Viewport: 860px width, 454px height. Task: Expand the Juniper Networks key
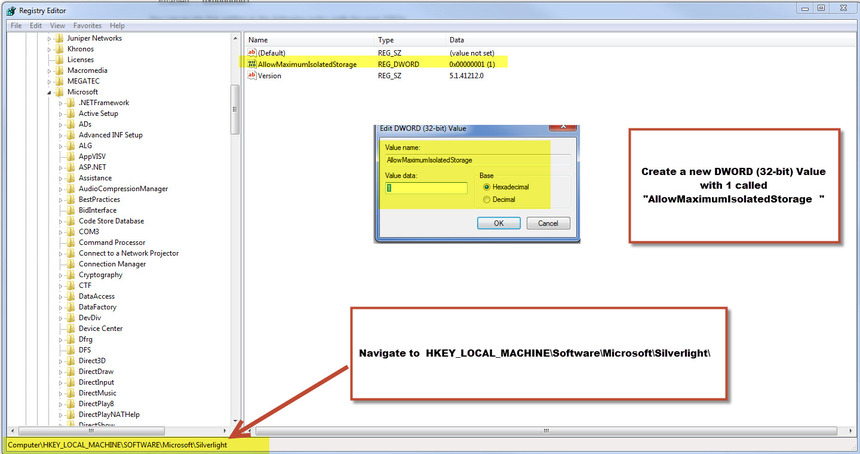point(49,39)
